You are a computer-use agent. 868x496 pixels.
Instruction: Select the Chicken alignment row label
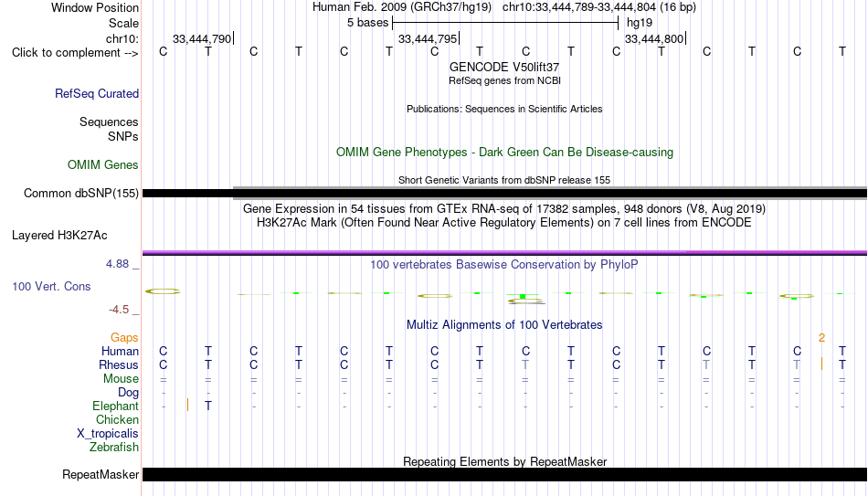pyautogui.click(x=117, y=420)
